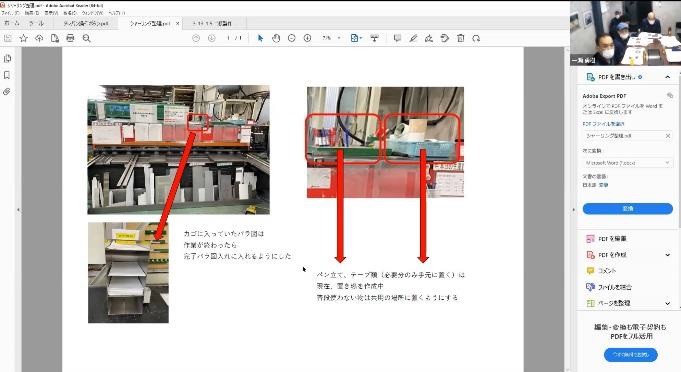Activate the hand pan tool
Image resolution: width=681 pixels, height=372 pixels.
pos(276,38)
